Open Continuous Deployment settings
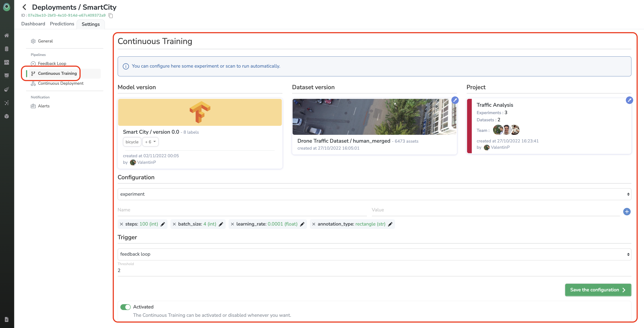 click(60, 83)
